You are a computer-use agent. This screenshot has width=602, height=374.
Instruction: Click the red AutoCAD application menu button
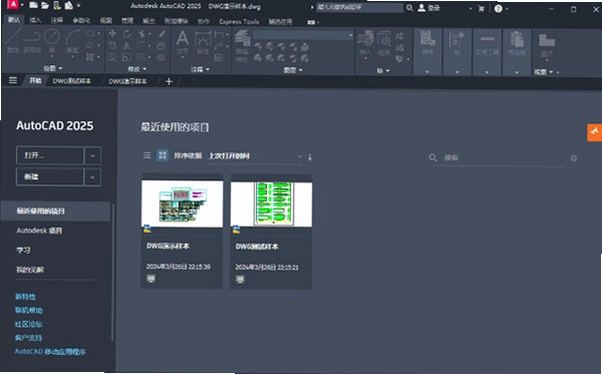(13, 5)
